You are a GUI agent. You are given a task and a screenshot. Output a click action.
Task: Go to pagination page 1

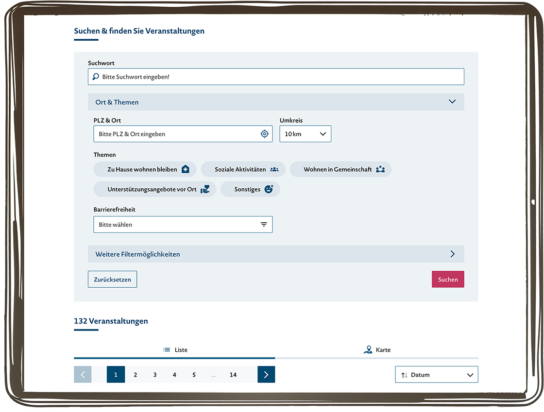coord(116,375)
